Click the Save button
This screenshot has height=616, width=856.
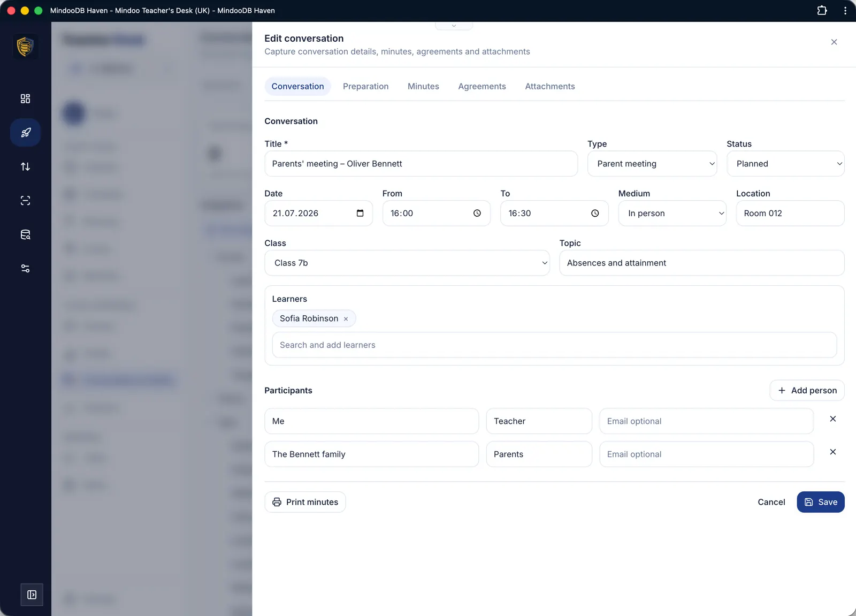point(821,502)
